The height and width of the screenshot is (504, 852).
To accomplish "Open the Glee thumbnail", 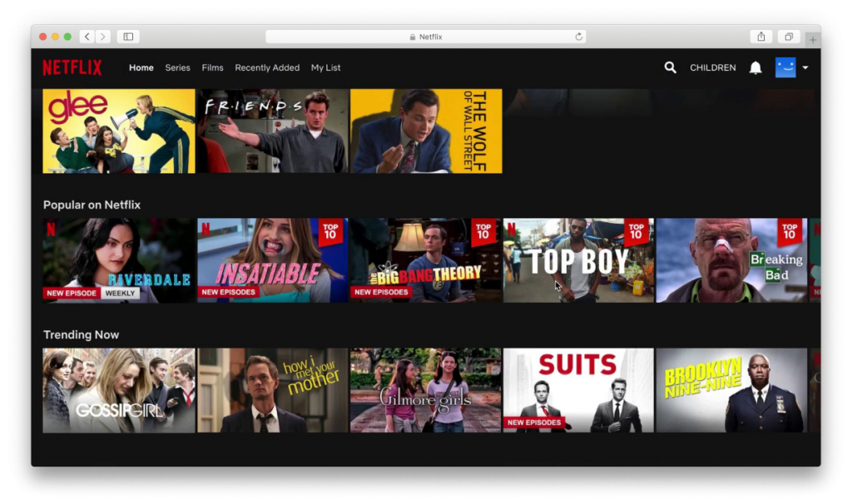I will pyautogui.click(x=119, y=131).
